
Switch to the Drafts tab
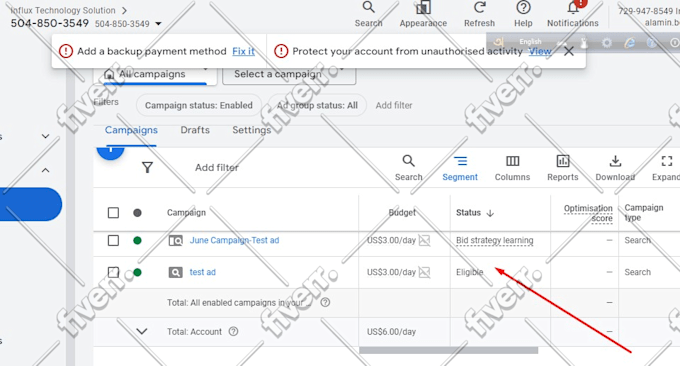[195, 130]
